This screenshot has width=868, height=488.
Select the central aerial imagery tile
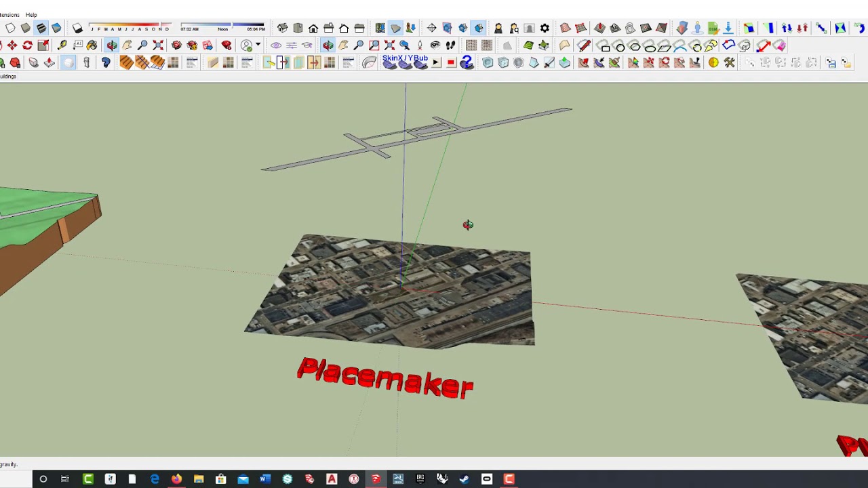pos(393,291)
